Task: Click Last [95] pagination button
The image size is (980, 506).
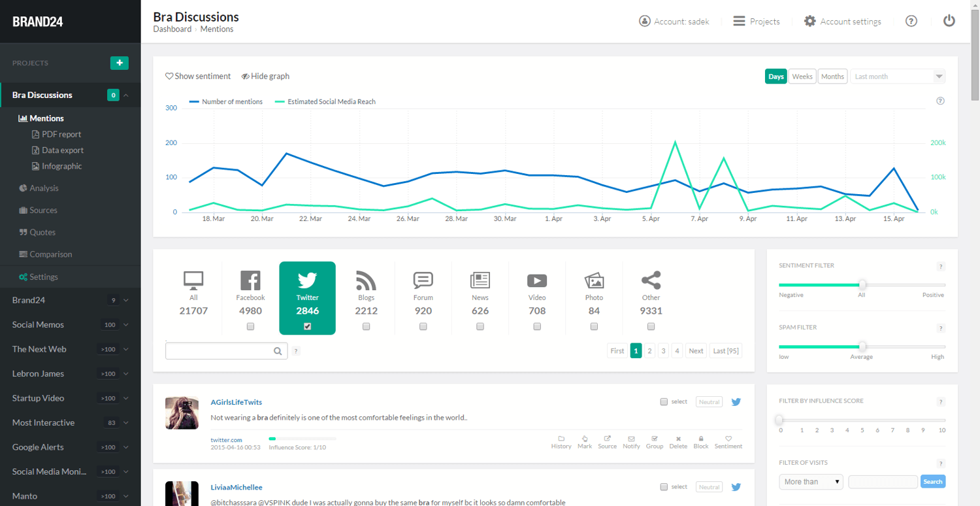Action: coord(726,351)
